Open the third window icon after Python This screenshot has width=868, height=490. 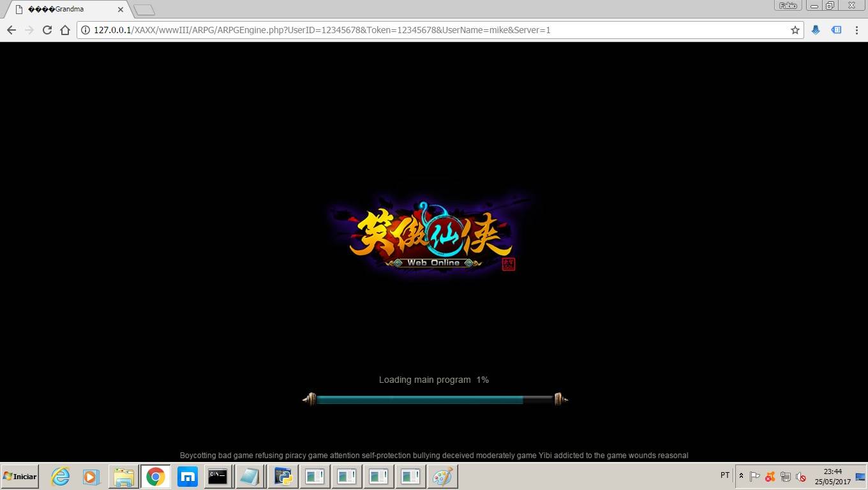coord(378,477)
